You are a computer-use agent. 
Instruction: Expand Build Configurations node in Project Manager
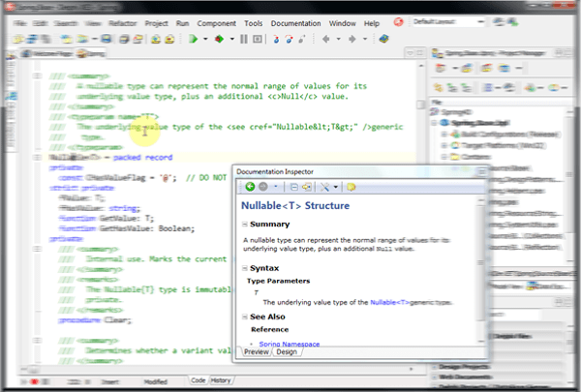[x=443, y=135]
